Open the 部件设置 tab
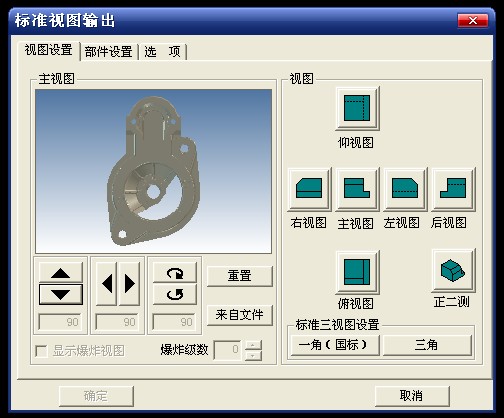This screenshot has height=418, width=504. click(x=109, y=52)
